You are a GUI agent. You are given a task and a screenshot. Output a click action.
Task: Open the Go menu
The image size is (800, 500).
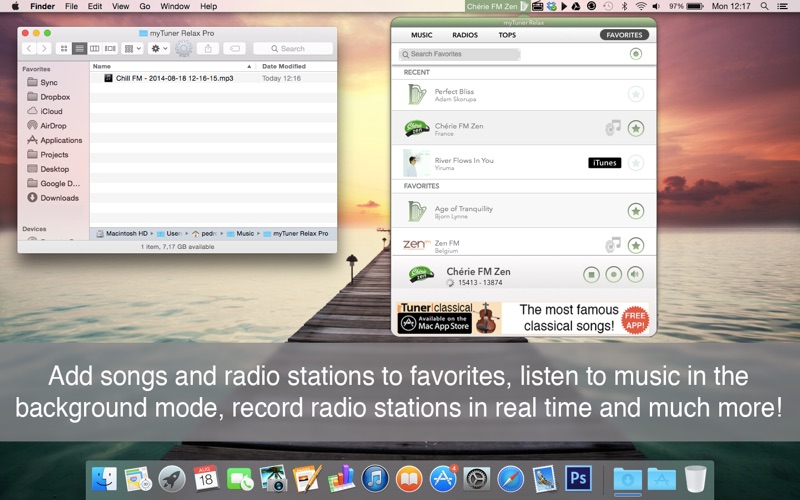145,6
